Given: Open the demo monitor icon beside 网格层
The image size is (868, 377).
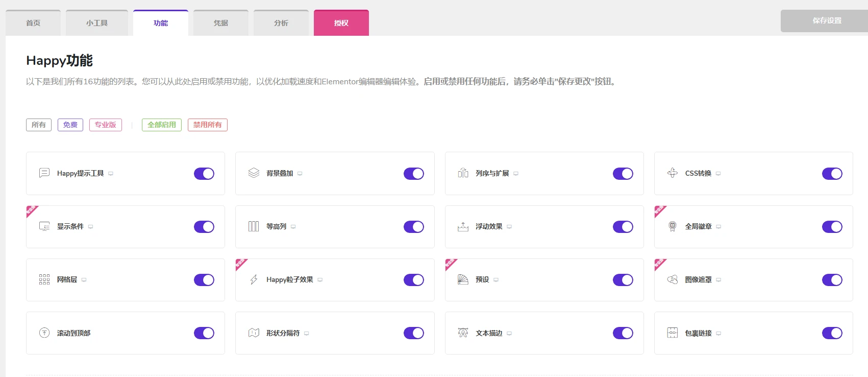Looking at the screenshot, I should coord(84,280).
